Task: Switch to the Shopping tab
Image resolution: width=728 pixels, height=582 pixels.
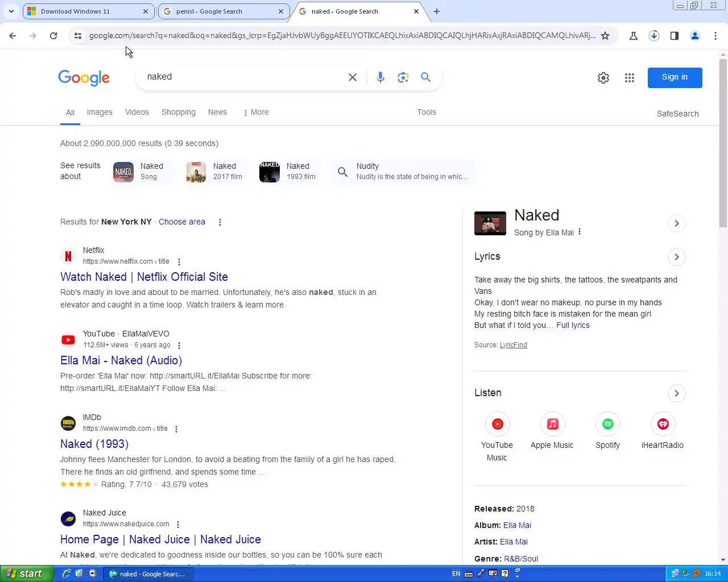Action: point(179,113)
